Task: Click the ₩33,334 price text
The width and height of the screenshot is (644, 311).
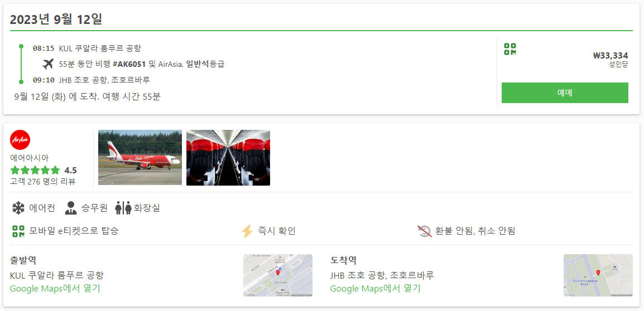Action: coord(611,56)
